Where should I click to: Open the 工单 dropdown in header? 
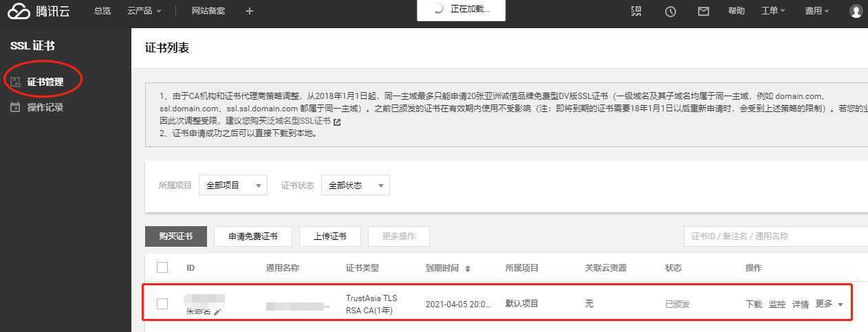click(773, 11)
